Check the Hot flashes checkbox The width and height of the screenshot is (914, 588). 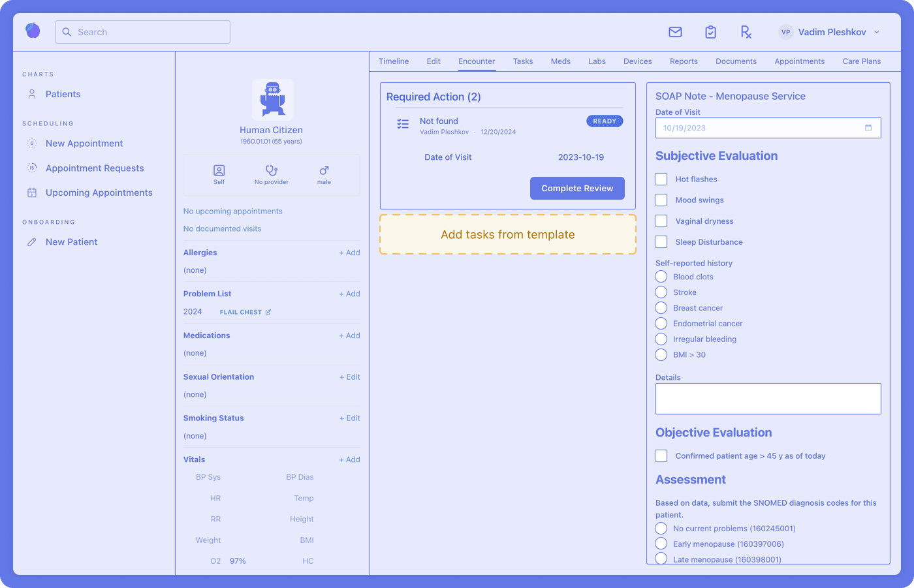click(x=661, y=179)
